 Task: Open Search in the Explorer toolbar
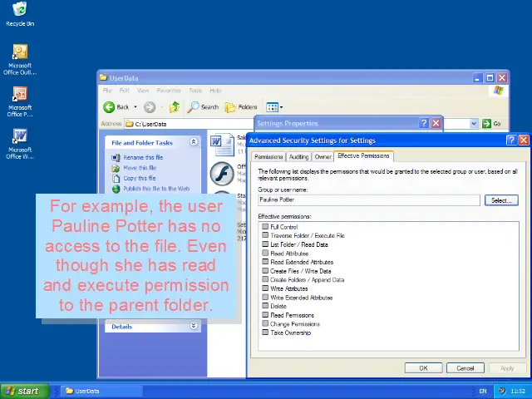[203, 106]
